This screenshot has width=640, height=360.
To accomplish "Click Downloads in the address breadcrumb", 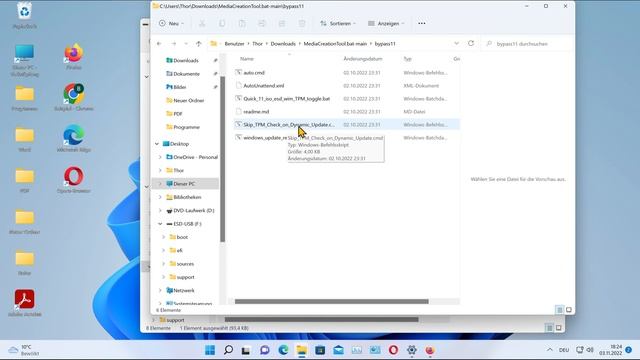I will click(x=283, y=44).
